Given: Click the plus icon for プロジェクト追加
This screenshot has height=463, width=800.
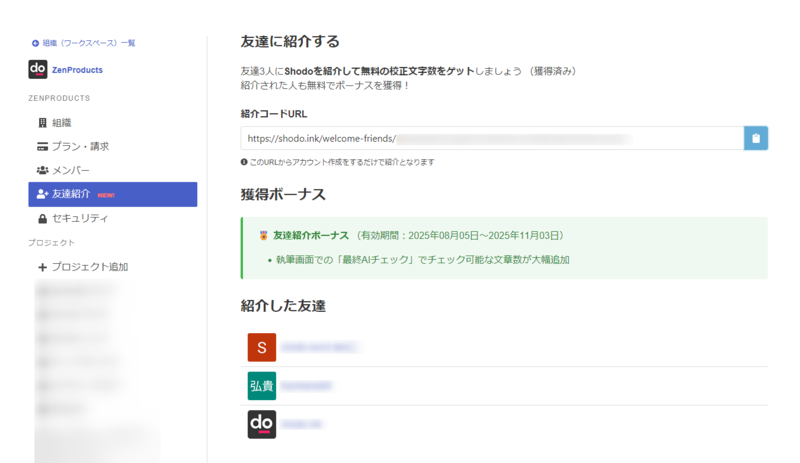Looking at the screenshot, I should 42,267.
